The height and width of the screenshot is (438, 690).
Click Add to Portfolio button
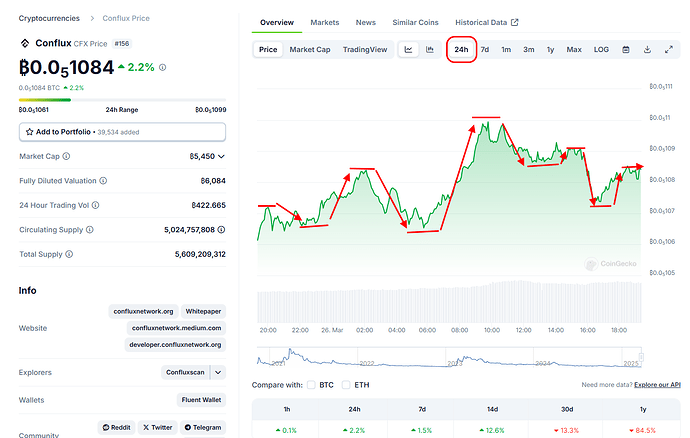click(x=122, y=132)
